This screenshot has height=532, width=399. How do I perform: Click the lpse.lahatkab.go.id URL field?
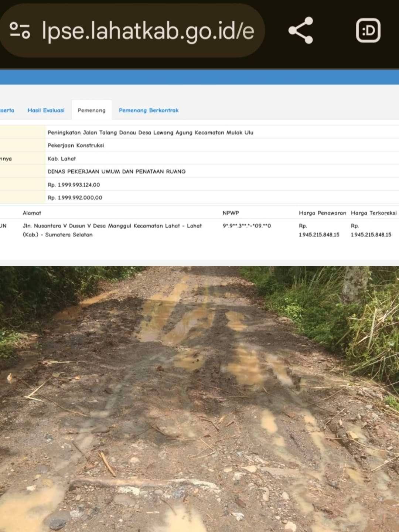tap(148, 30)
